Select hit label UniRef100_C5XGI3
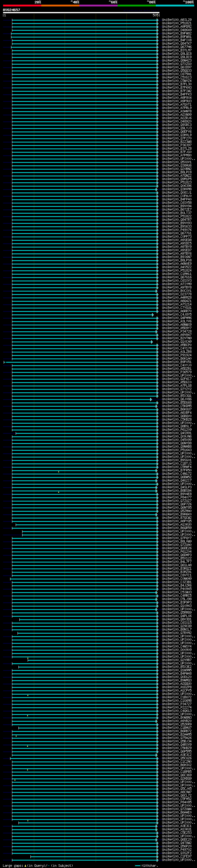Screen dimensions: 197x868 point(177,78)
